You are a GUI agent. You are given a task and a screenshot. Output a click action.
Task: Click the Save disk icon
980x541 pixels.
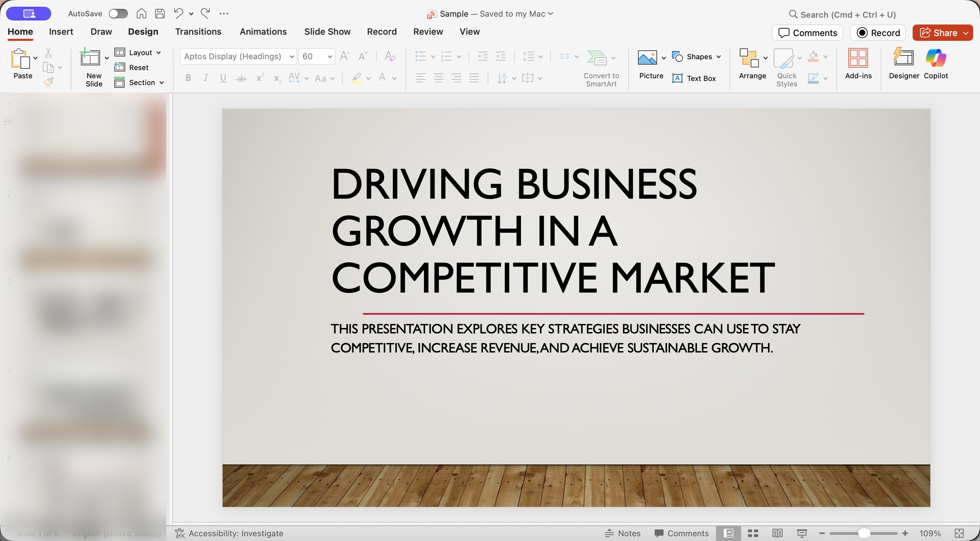click(160, 14)
